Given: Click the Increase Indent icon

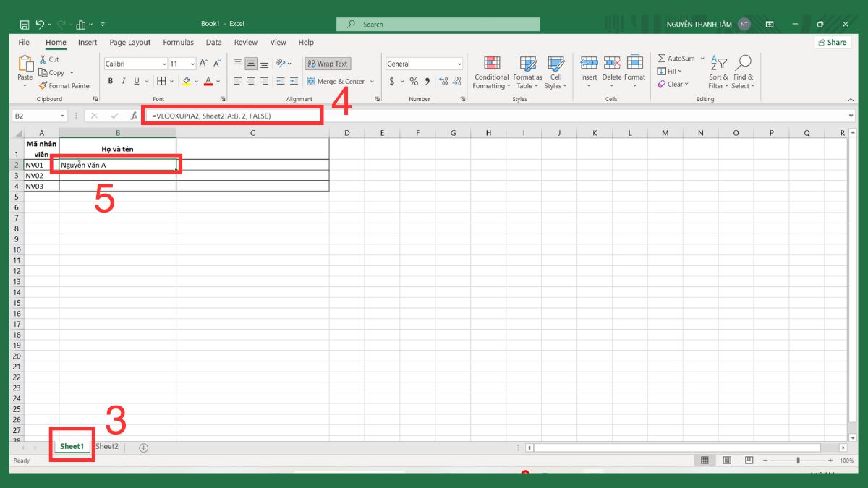Looking at the screenshot, I should point(294,81).
